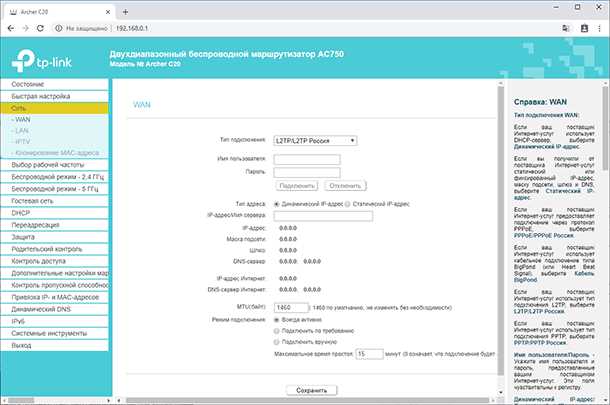Open Гостевая сеть menu item
The image size is (610, 405).
click(x=54, y=201)
